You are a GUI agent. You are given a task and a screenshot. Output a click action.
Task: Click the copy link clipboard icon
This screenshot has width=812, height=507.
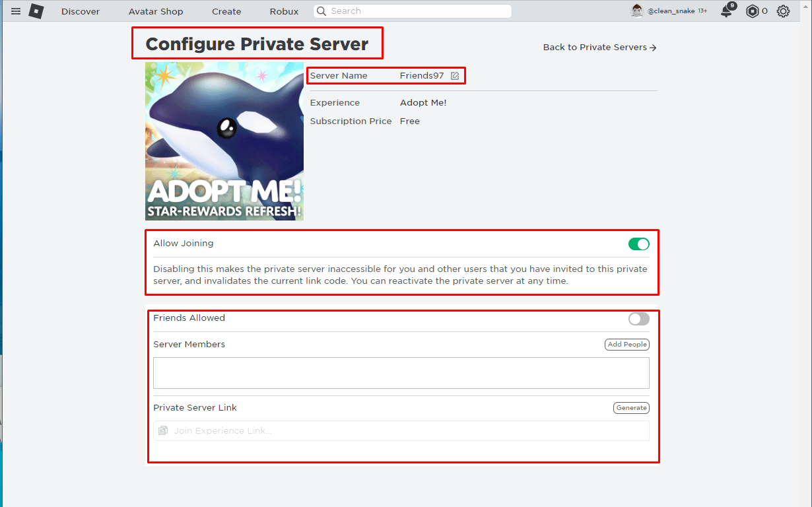(x=163, y=430)
